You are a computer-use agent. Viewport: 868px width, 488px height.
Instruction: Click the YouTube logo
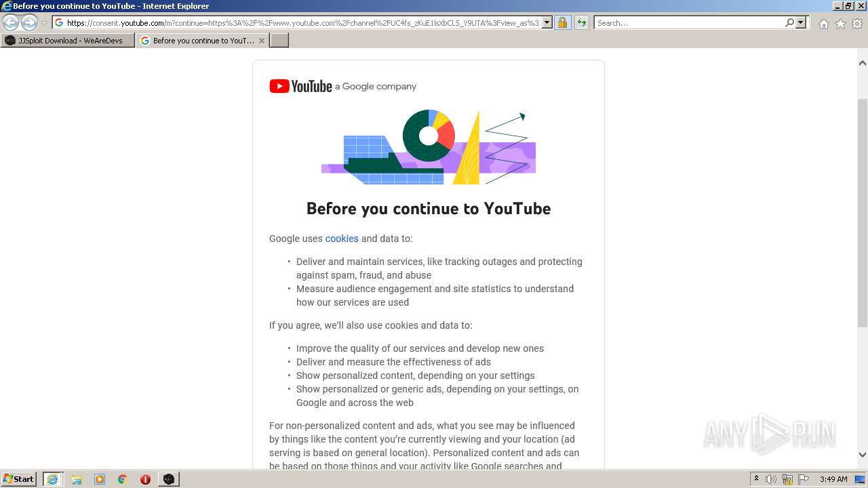pos(300,86)
